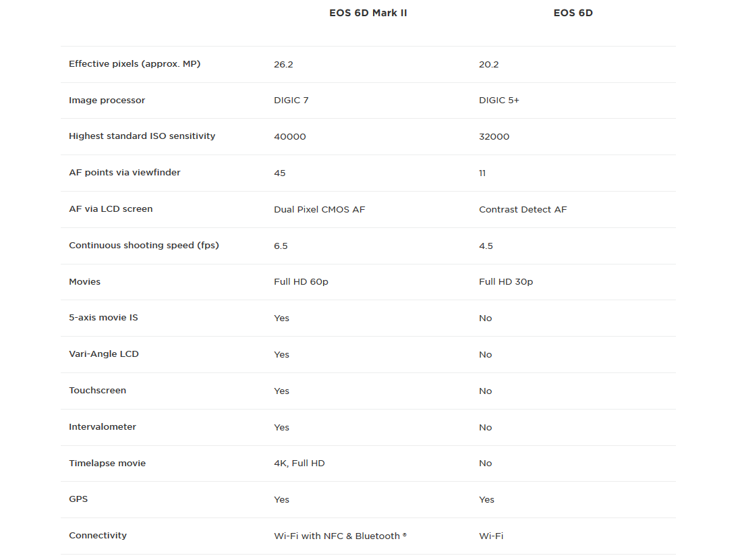Select the Dual Pixel CMOS AF cell

[320, 210]
